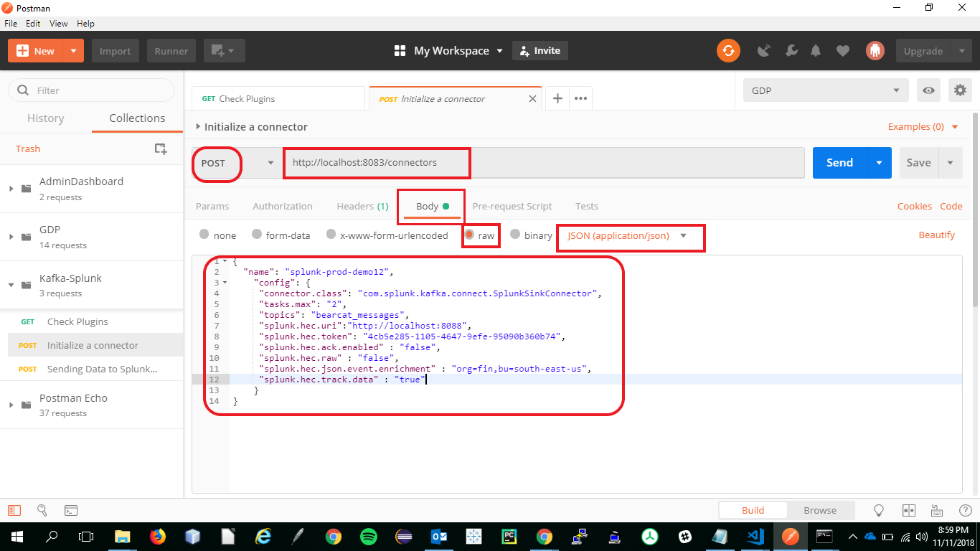
Task: Open the Send button dropdown arrow
Action: pos(879,163)
